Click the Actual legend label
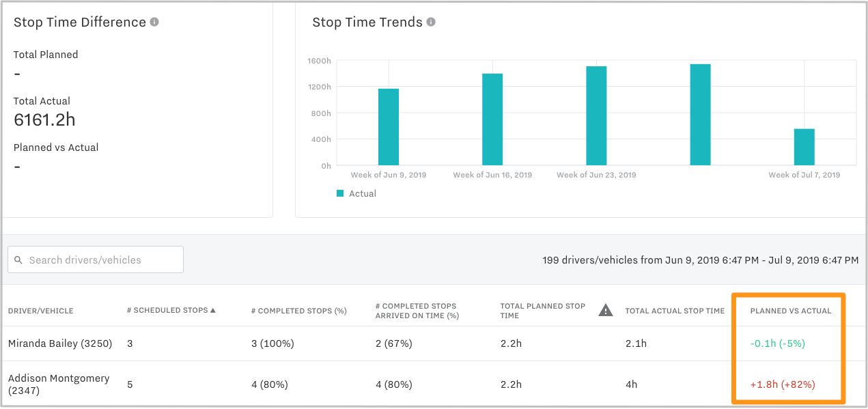868x409 pixels. coord(363,193)
